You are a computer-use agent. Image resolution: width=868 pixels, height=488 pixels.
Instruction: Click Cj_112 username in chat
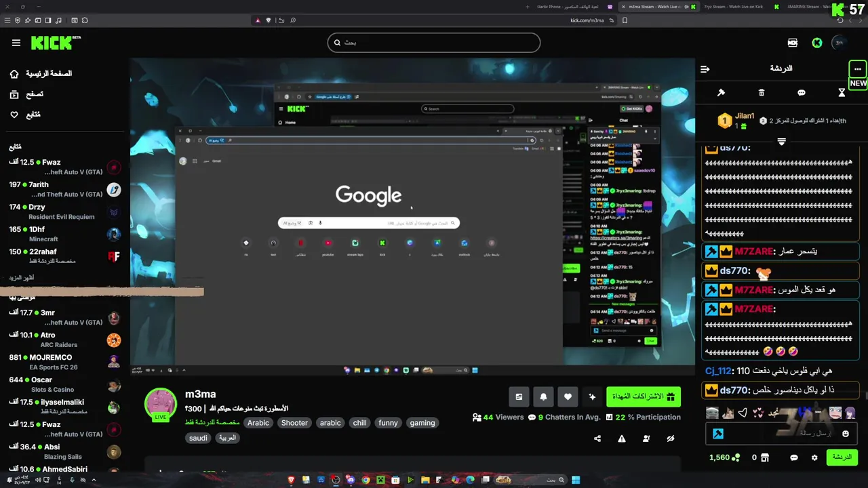(x=719, y=371)
